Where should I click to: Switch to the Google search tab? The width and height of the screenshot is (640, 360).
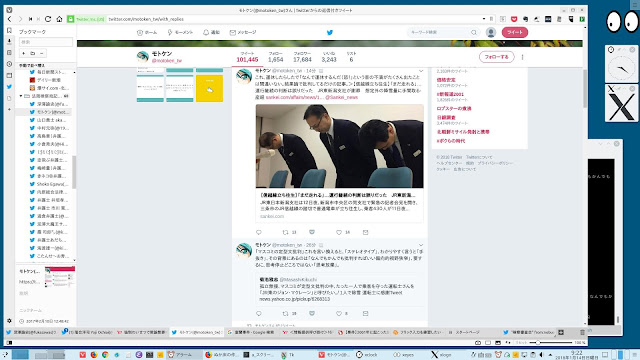coord(251,332)
